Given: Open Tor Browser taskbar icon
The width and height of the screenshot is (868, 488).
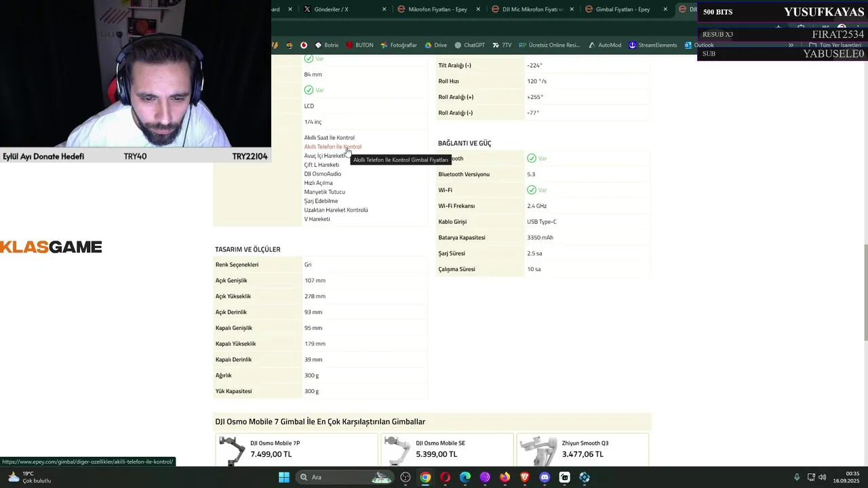Looking at the screenshot, I should click(x=485, y=477).
